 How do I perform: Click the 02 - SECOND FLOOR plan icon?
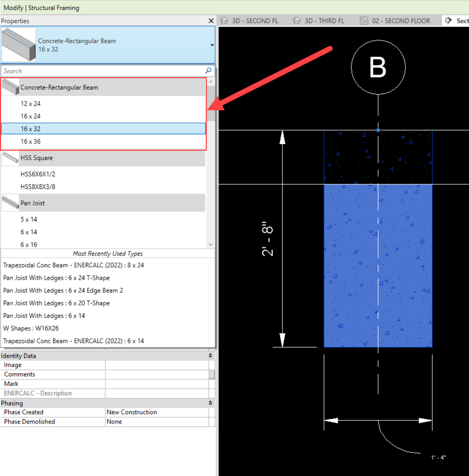[x=364, y=21]
